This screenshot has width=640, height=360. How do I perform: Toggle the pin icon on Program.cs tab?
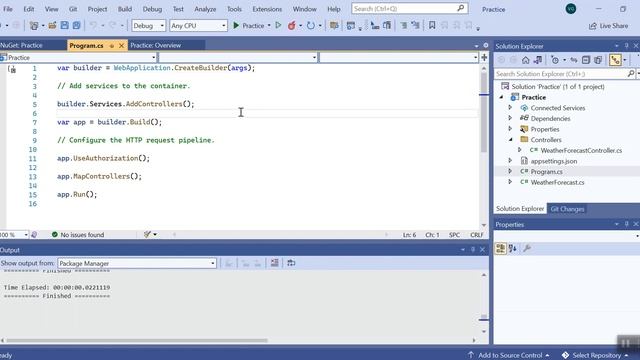111,46
